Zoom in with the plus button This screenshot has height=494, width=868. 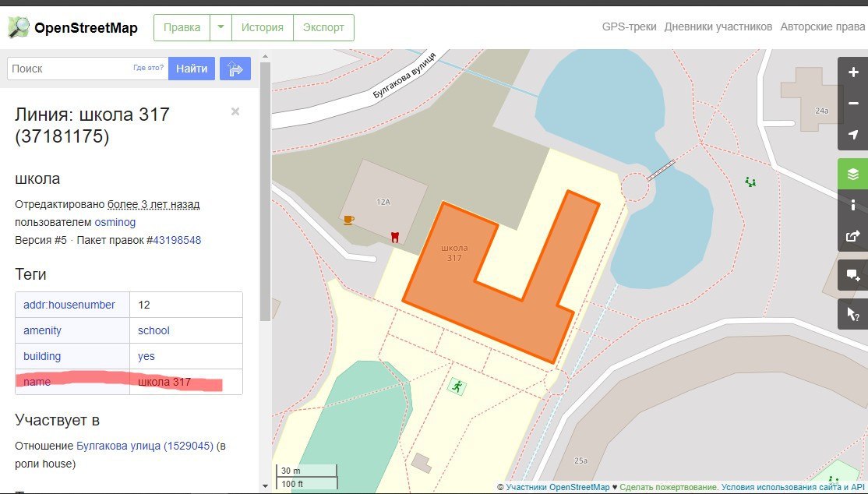tap(853, 72)
